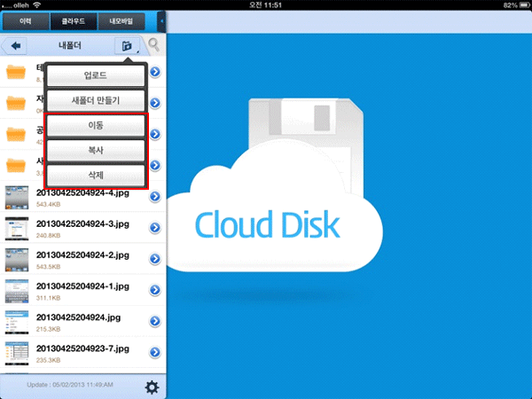
Task: Switch to the 이력 tab
Action: (x=26, y=21)
